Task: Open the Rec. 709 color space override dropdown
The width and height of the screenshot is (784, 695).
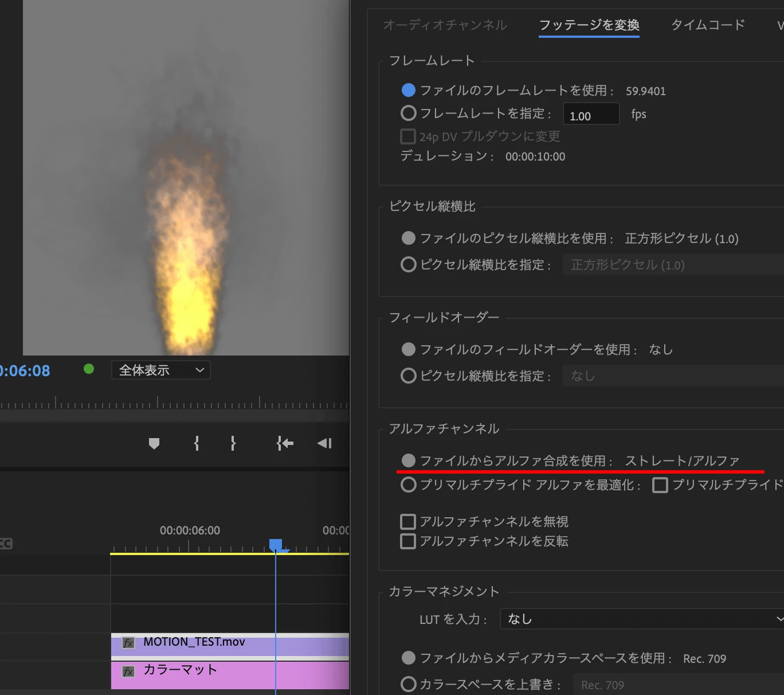Action: click(679, 685)
